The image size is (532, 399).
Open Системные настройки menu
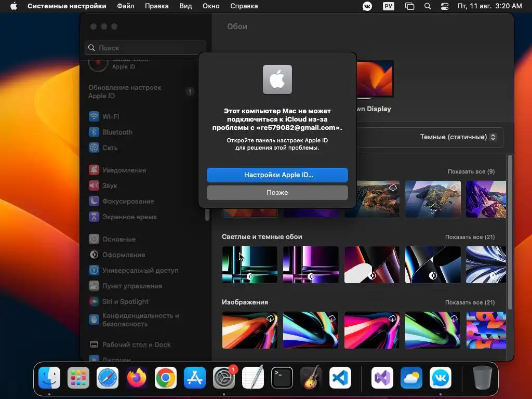[67, 6]
